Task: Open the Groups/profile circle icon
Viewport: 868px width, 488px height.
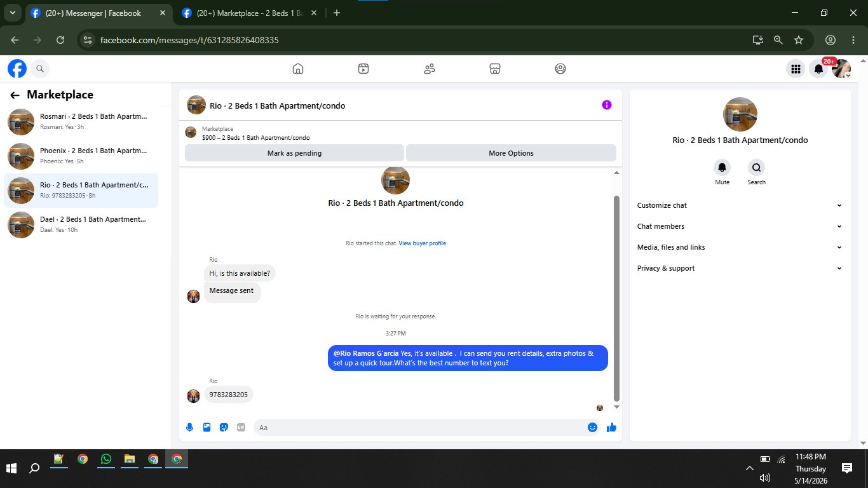Action: tap(560, 69)
